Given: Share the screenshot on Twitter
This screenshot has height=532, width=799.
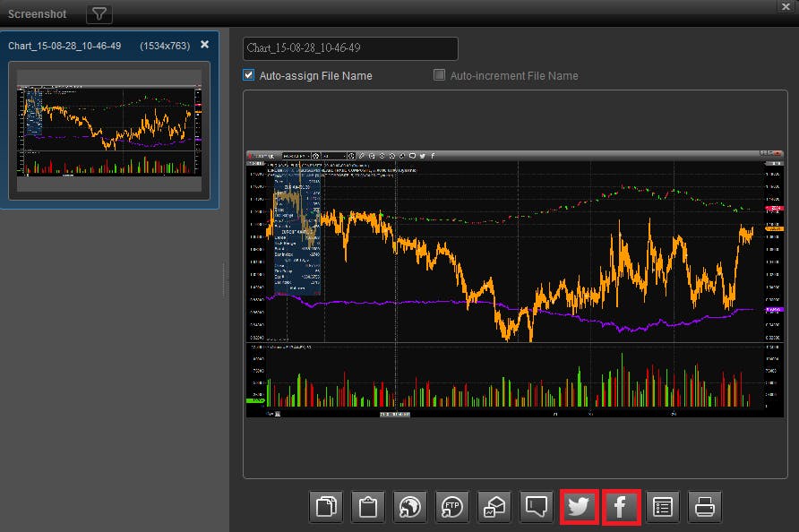Looking at the screenshot, I should pos(579,508).
